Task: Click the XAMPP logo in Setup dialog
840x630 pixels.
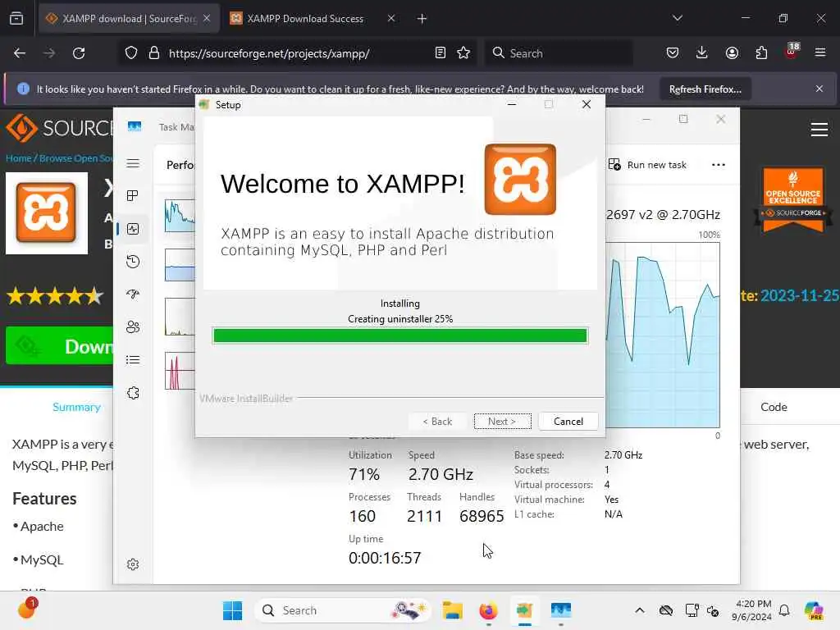Action: click(x=519, y=179)
